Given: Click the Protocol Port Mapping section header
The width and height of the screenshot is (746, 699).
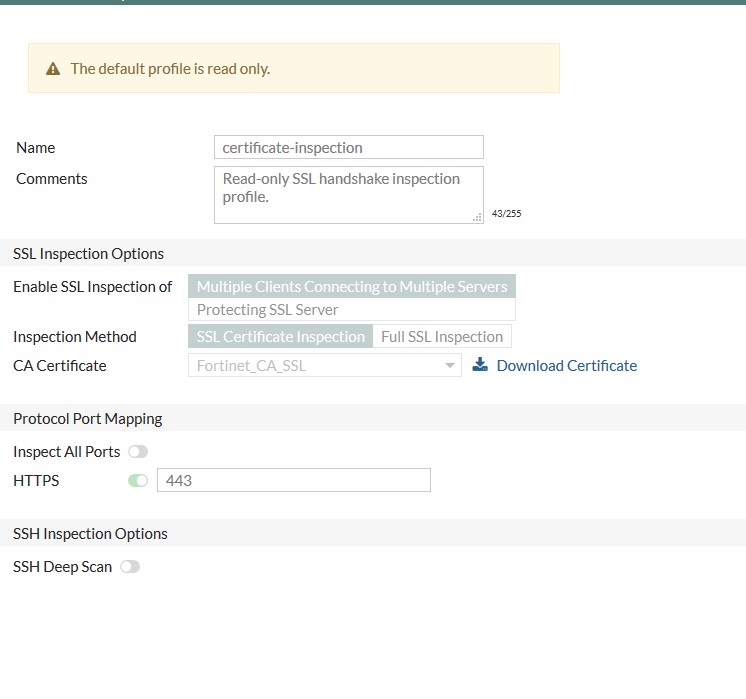Looking at the screenshot, I should pyautogui.click(x=88, y=419).
